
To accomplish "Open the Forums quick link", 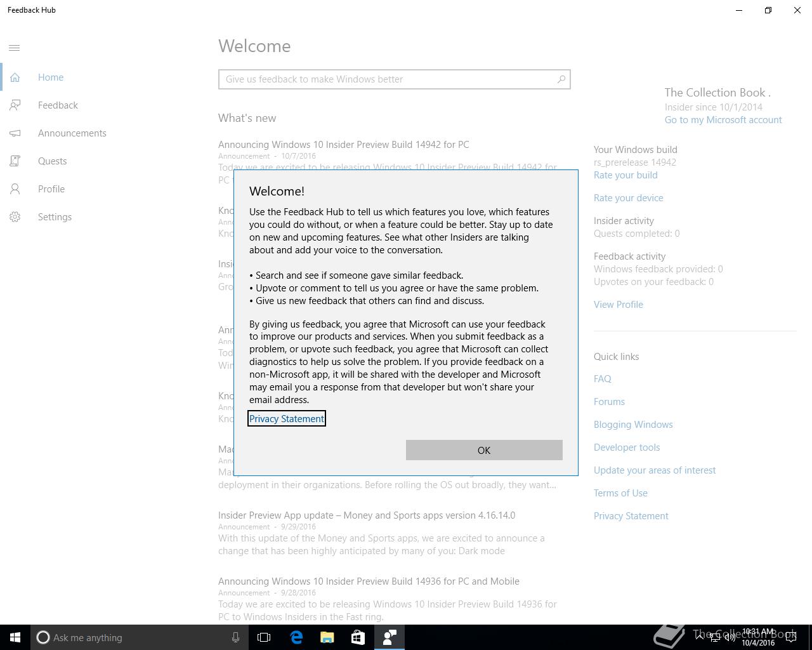I will 609,402.
